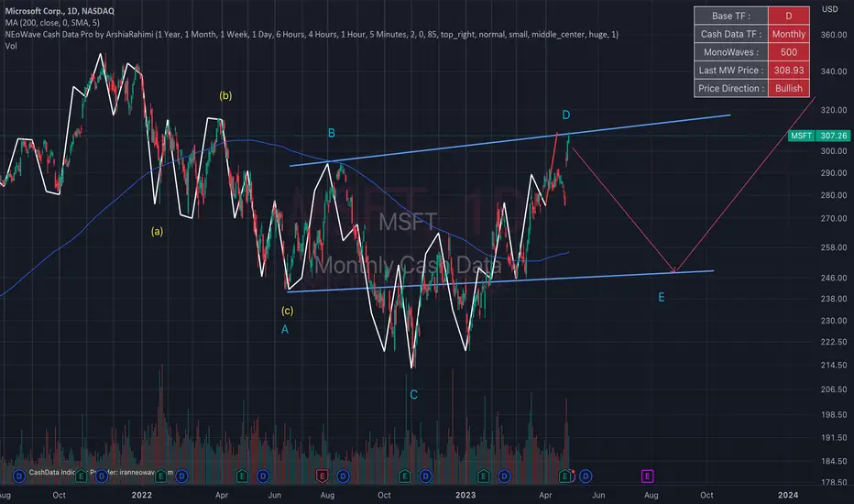Select the blue wave D label
The height and width of the screenshot is (504, 854).
(x=566, y=115)
